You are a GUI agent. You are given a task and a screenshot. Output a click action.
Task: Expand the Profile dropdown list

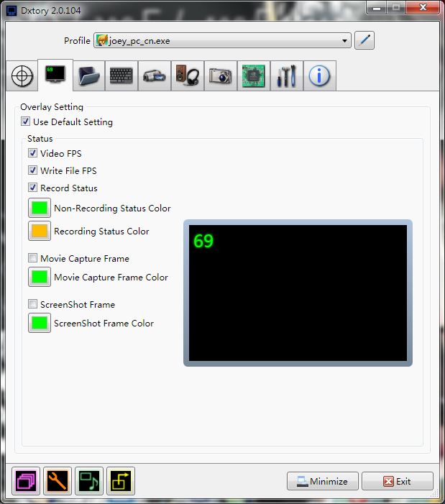click(x=346, y=41)
